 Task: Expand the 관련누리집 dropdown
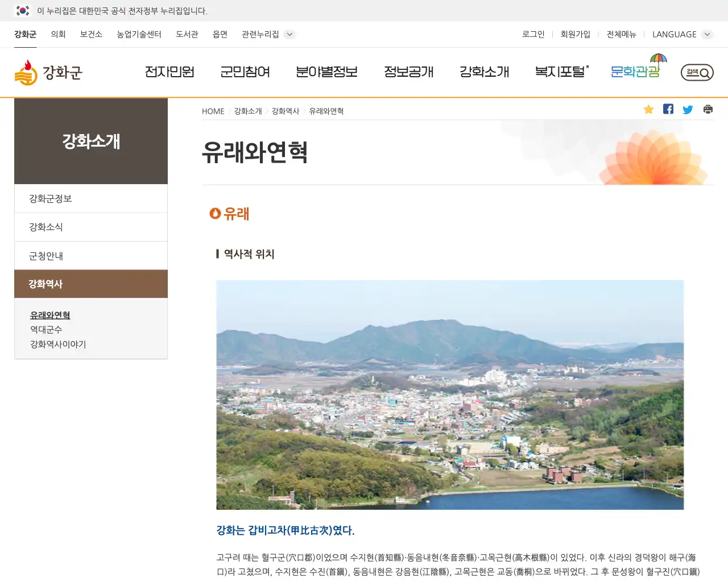click(x=268, y=34)
